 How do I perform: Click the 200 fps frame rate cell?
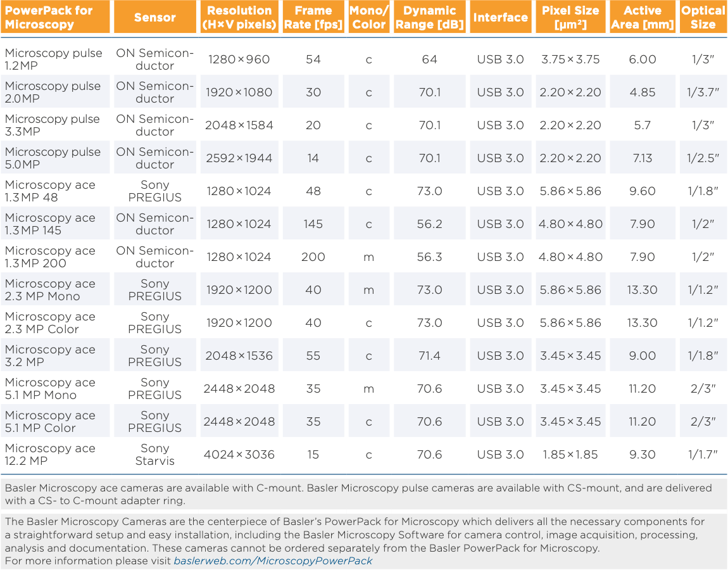tap(313, 257)
